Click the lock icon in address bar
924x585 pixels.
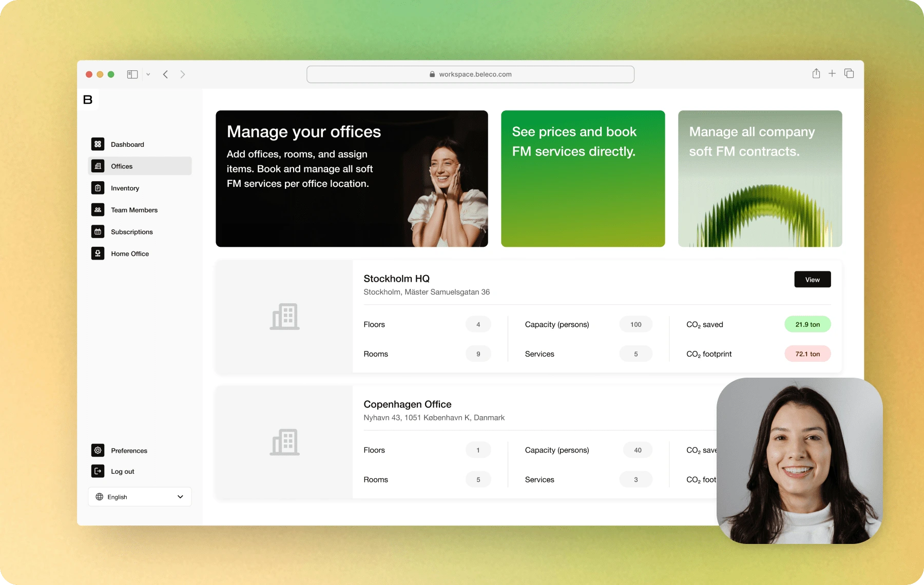tap(432, 74)
